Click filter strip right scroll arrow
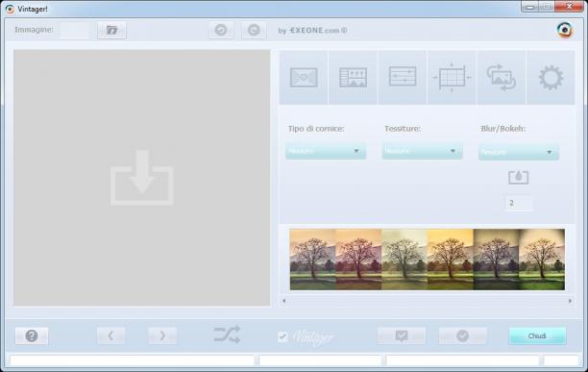The width and height of the screenshot is (588, 372). (570, 301)
